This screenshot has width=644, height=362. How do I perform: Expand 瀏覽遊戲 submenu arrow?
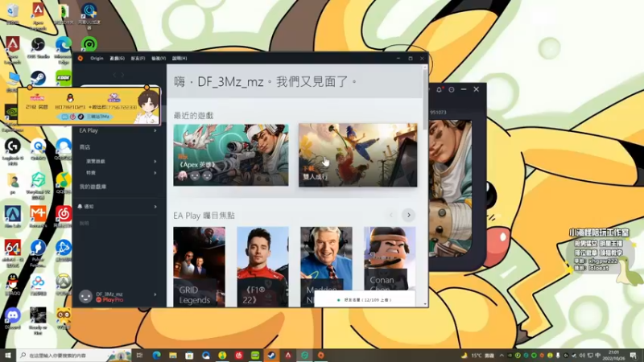(155, 162)
